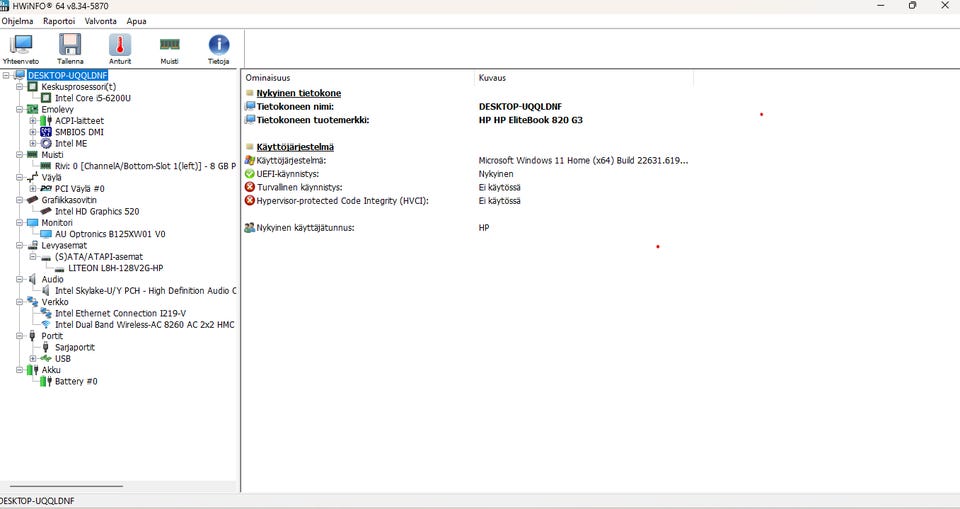The height and width of the screenshot is (509, 960).
Task: Click the Intel HD Graphics 520 card icon
Action: (46, 211)
